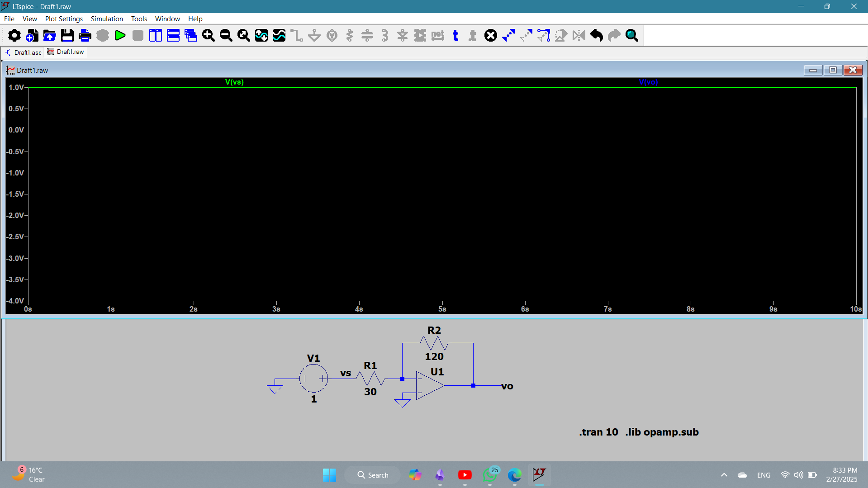Switch to the Draft1.asc tab
Viewport: 868px width, 488px height.
24,52
